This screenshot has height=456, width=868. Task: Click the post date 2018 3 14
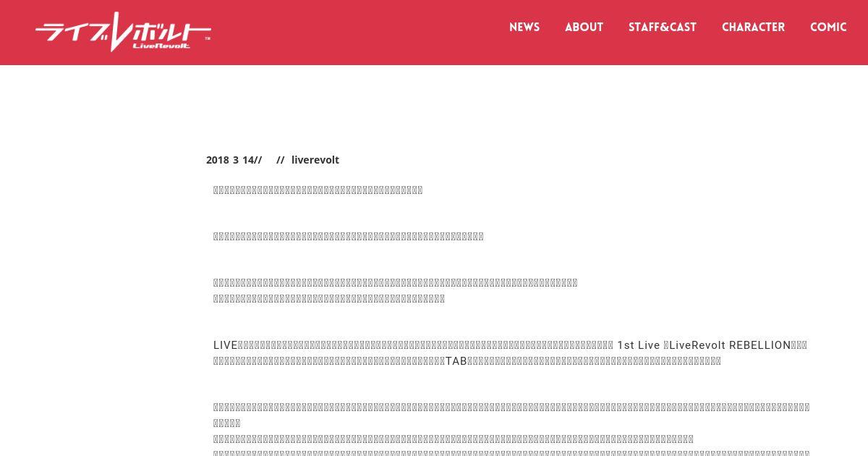pyautogui.click(x=230, y=160)
